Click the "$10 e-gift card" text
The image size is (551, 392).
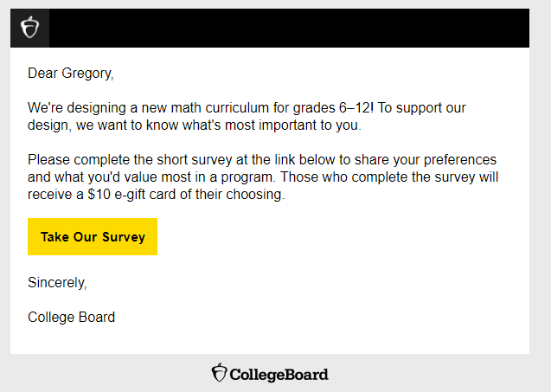tap(134, 195)
